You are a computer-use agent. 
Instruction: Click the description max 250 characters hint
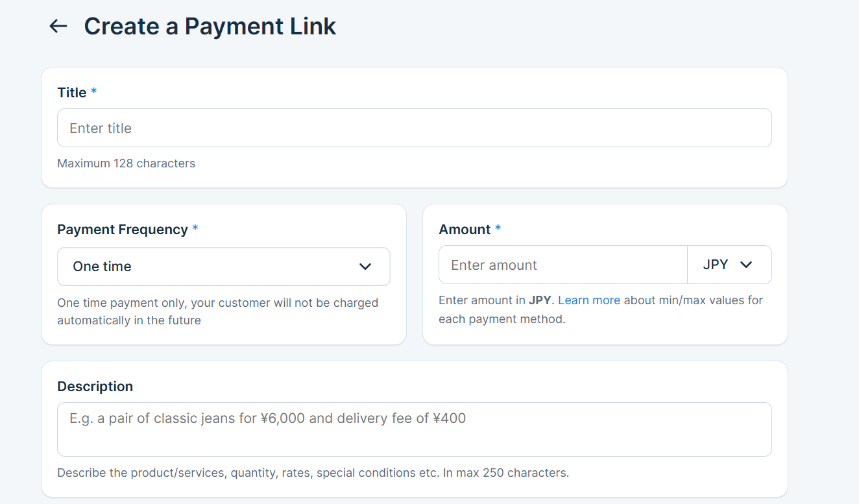coord(313,473)
